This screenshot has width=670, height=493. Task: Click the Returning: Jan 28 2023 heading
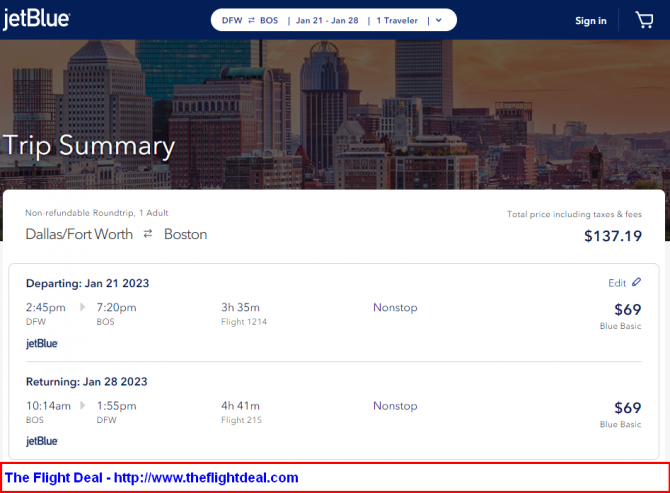(87, 381)
